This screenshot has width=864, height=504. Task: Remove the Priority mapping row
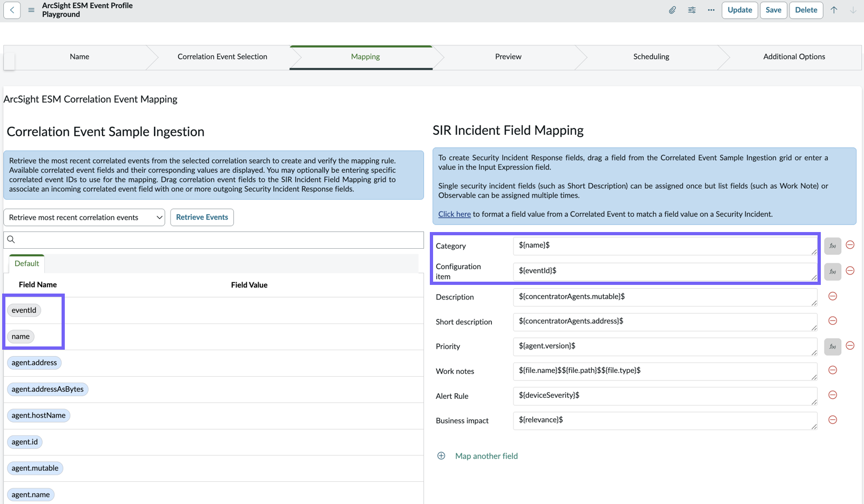850,345
